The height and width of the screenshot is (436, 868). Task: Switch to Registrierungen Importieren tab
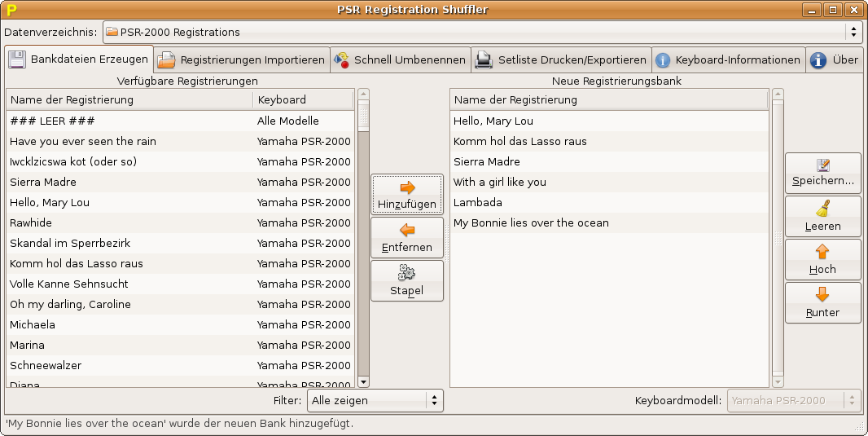[242, 60]
